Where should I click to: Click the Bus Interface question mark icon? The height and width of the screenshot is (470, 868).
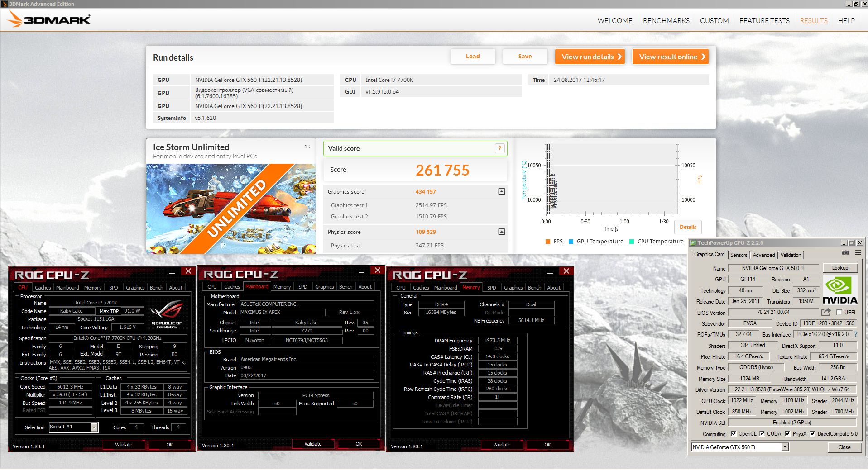(x=856, y=335)
